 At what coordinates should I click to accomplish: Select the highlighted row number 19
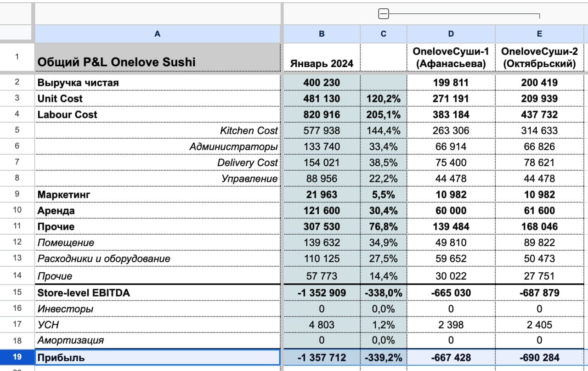pyautogui.click(x=17, y=357)
